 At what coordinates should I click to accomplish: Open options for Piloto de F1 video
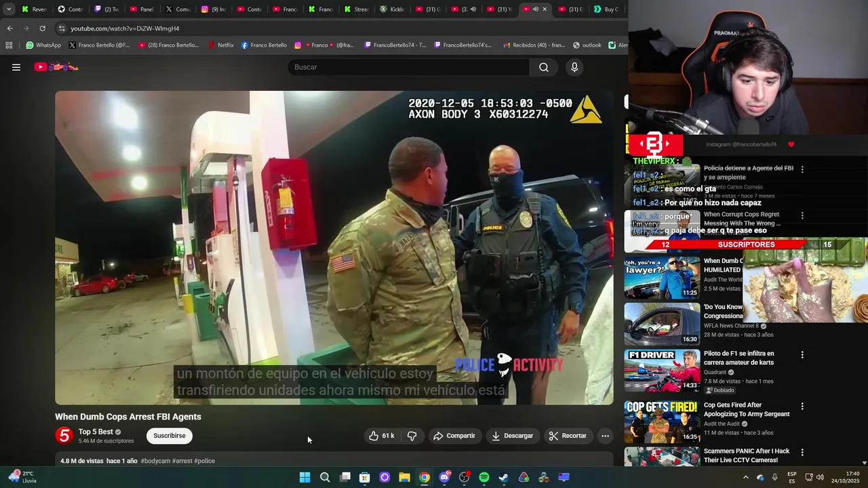pos(802,354)
